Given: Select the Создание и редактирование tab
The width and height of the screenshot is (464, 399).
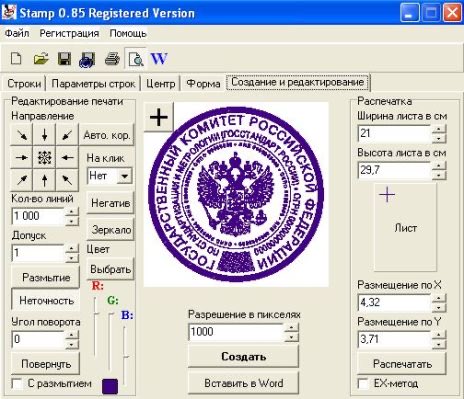Looking at the screenshot, I should 298,82.
